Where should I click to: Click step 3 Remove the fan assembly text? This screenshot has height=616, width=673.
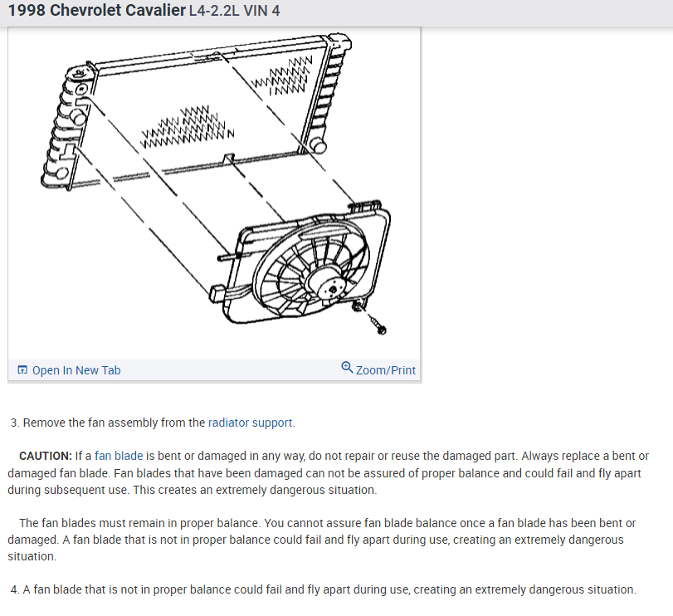click(153, 423)
